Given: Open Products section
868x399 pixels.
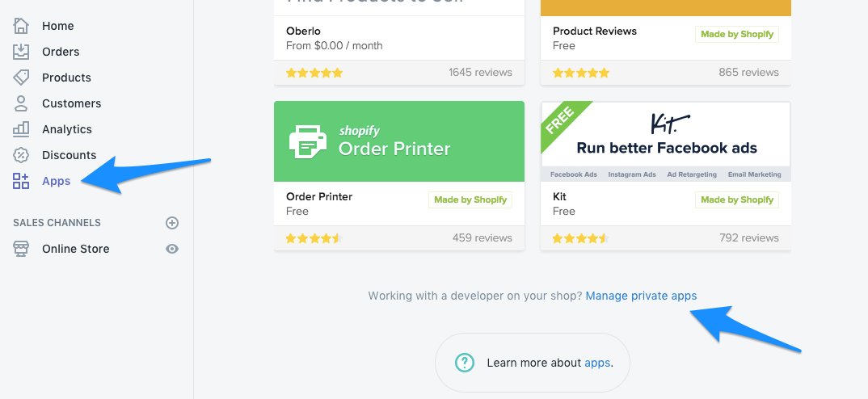Looking at the screenshot, I should tap(66, 78).
